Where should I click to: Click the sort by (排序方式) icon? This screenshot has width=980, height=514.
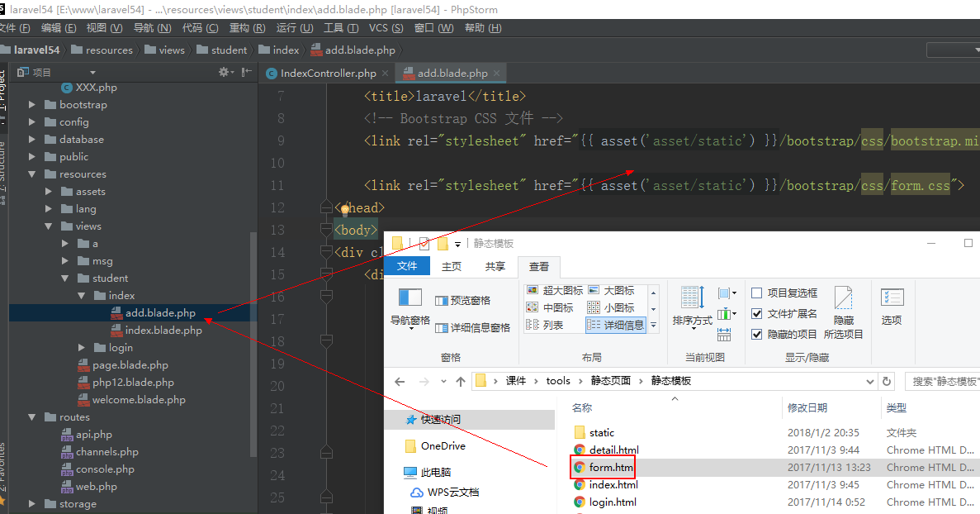(692, 306)
